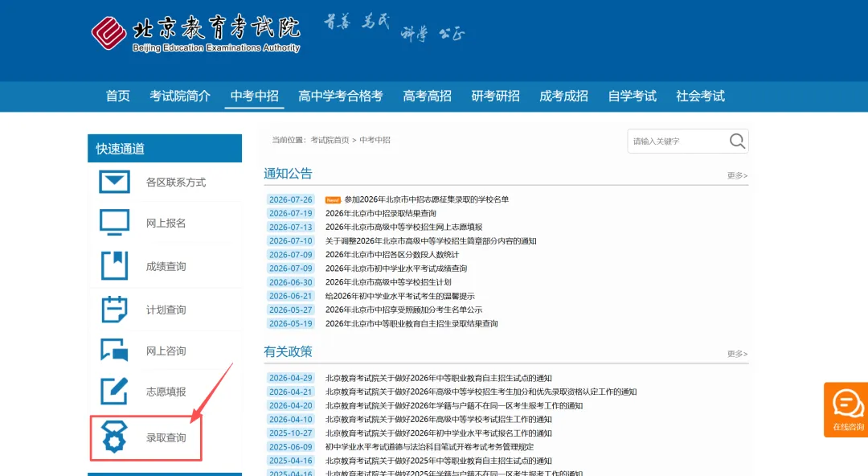Open the 2026-04-29 policy on 中等职业教育自主招生试点
The image size is (868, 476).
click(439, 378)
